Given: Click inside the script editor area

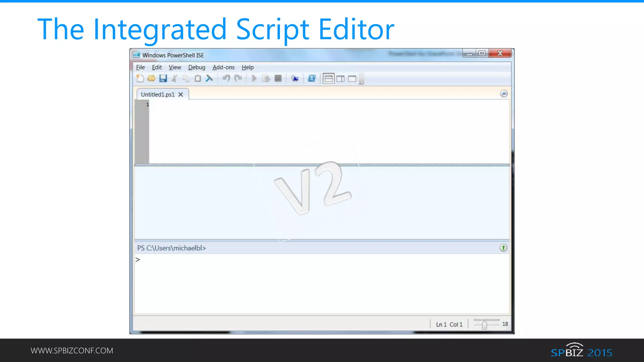Looking at the screenshot, I should pos(329,132).
